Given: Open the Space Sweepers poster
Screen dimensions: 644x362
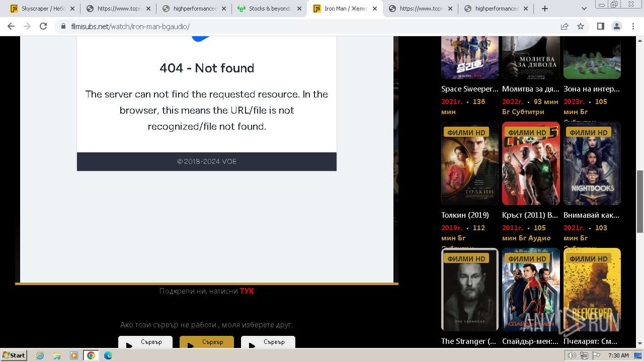Looking at the screenshot, I should (470, 57).
